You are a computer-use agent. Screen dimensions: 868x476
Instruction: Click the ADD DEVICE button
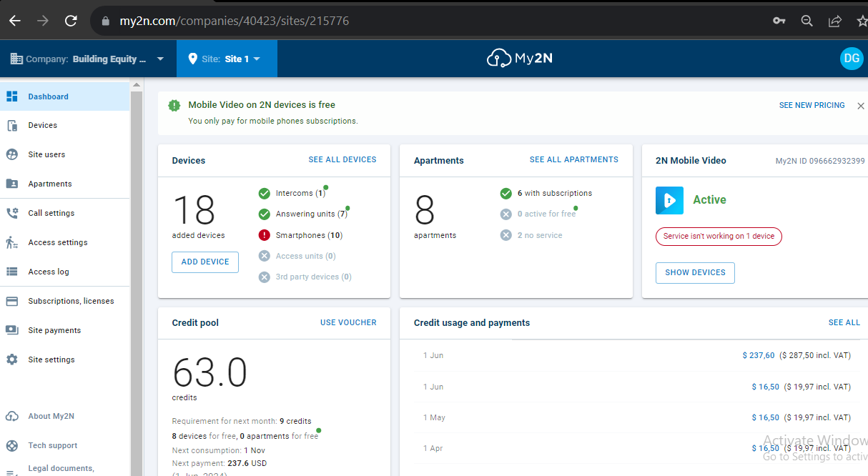(x=205, y=262)
